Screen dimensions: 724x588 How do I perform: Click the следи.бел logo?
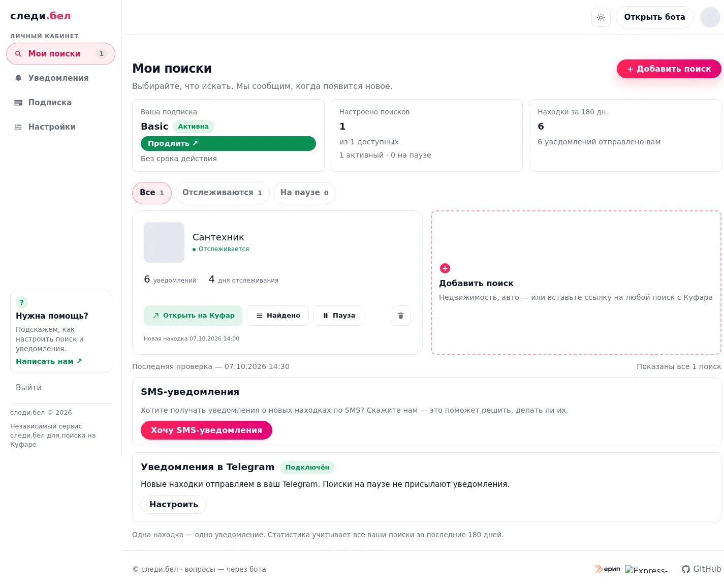(x=41, y=16)
